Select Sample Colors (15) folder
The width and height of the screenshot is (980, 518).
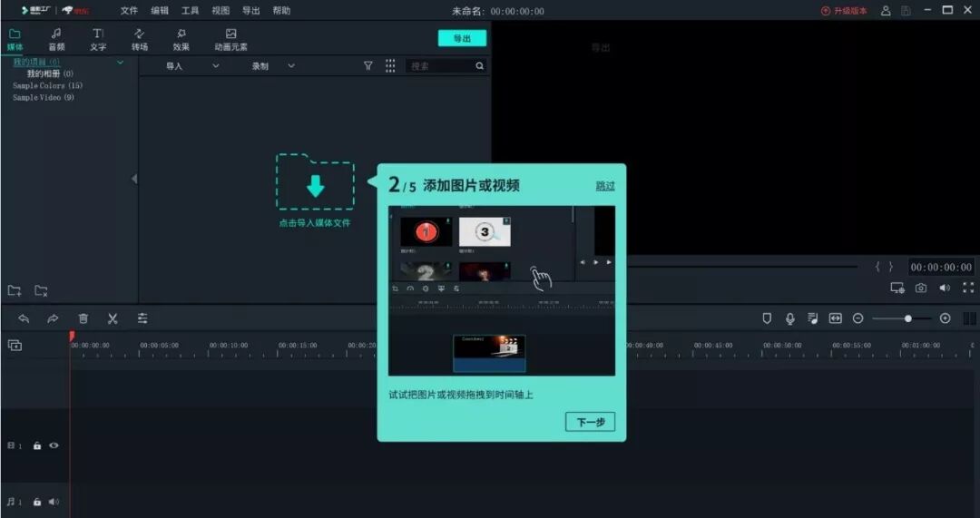(x=47, y=85)
